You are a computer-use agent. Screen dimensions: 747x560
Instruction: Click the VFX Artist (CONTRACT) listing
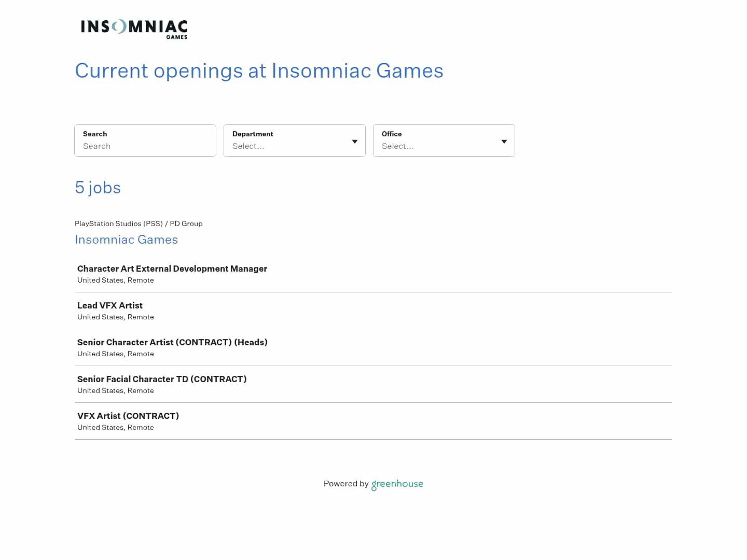pos(128,416)
